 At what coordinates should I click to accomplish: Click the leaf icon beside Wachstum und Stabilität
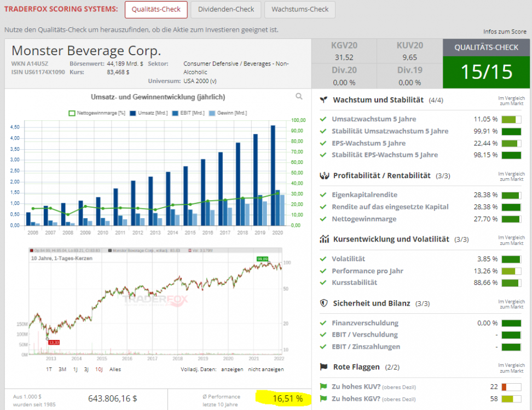(323, 100)
